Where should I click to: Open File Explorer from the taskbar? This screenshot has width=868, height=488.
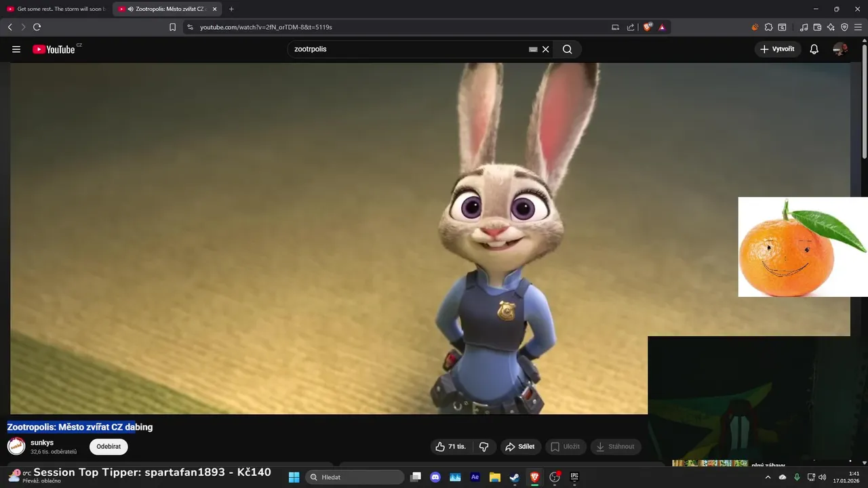point(495,477)
